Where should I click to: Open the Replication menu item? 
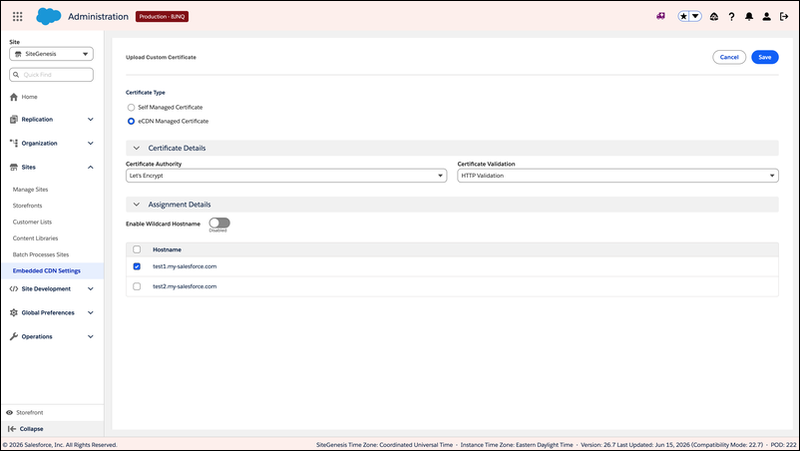coord(37,119)
